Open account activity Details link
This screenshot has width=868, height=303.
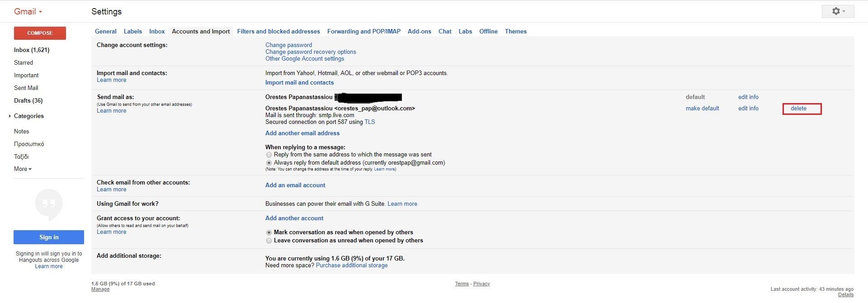(846, 294)
